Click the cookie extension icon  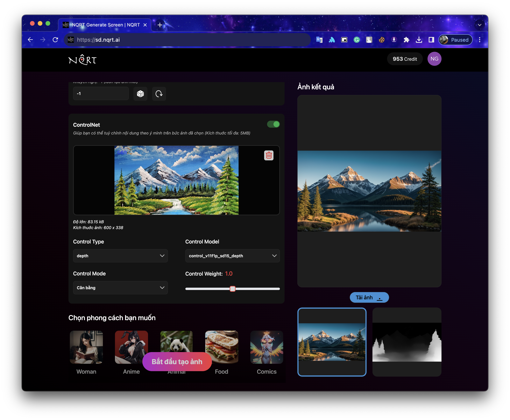(382, 40)
